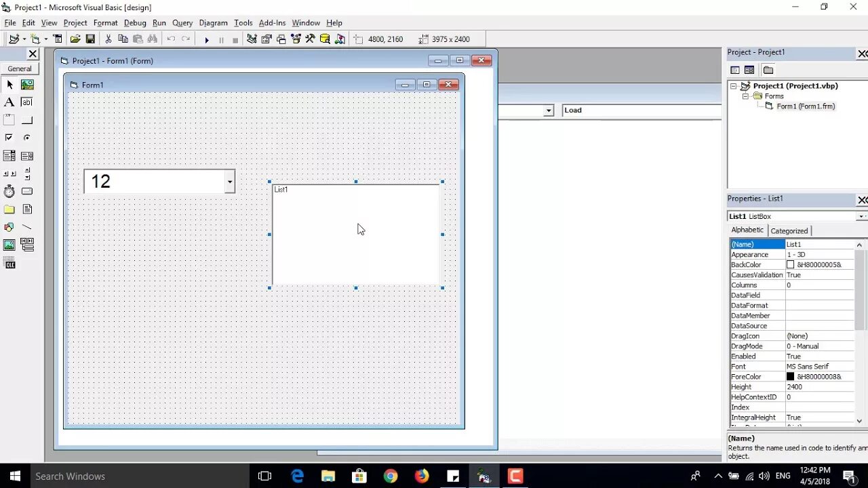Select the ListBox control tool
868x488 pixels.
(x=27, y=156)
